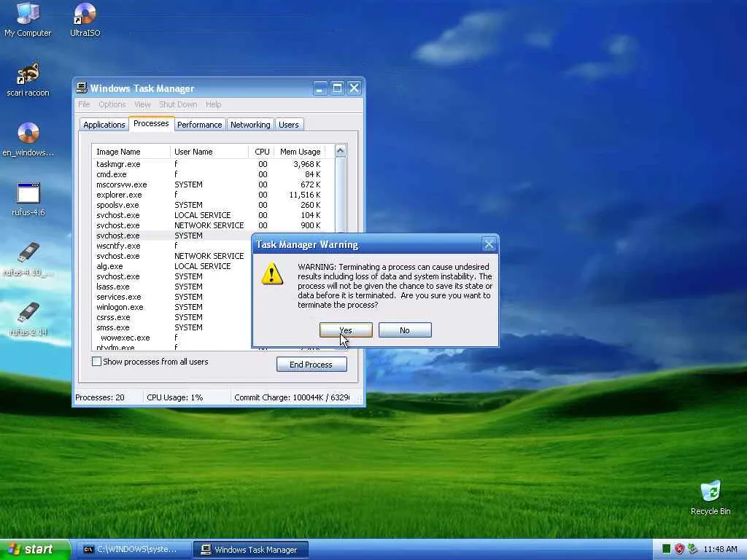747x560 pixels.
Task: Select the lsass.exe process row
Action: pyautogui.click(x=172, y=287)
